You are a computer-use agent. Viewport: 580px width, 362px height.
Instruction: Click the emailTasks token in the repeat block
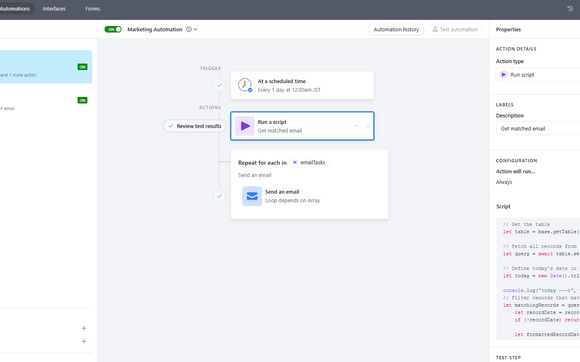pyautogui.click(x=309, y=162)
